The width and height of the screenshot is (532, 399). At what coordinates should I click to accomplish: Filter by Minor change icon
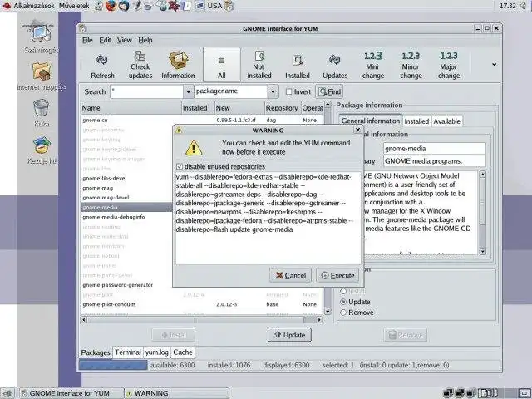[411, 65]
